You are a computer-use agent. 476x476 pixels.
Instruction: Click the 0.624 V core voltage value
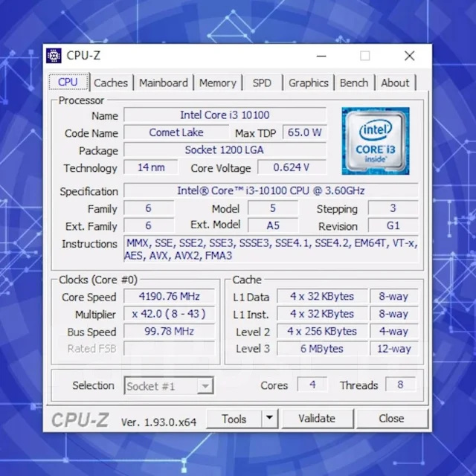(292, 167)
